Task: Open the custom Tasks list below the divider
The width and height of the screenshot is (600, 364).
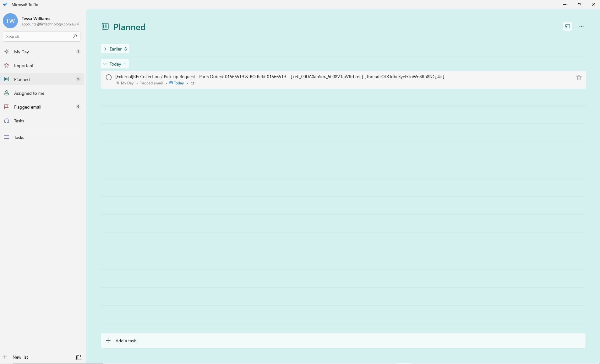Action: coord(42,137)
